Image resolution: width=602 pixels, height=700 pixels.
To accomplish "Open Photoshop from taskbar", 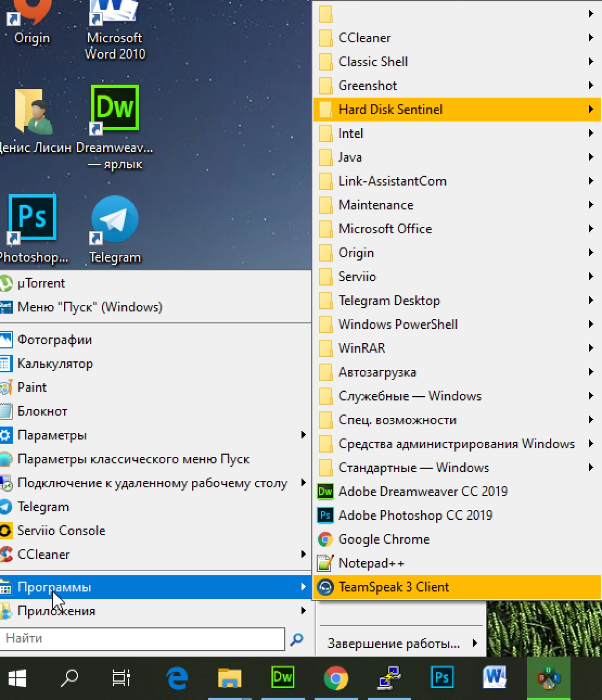I will tap(442, 678).
